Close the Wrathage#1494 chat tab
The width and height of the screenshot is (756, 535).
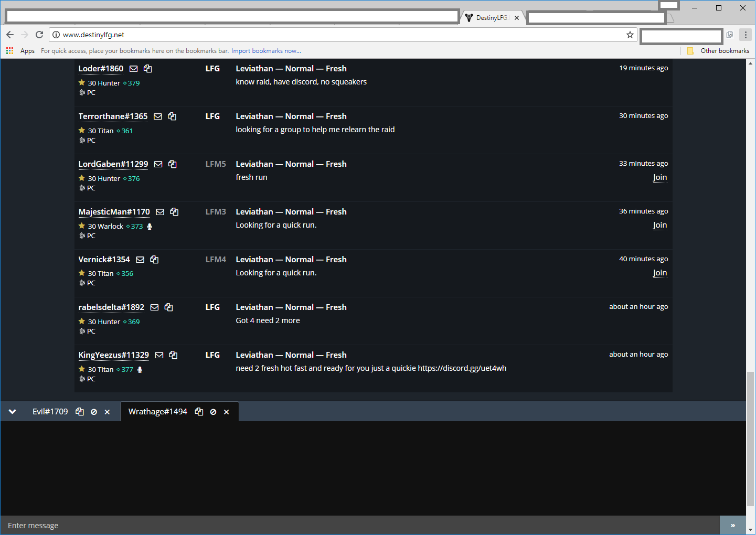pos(227,412)
